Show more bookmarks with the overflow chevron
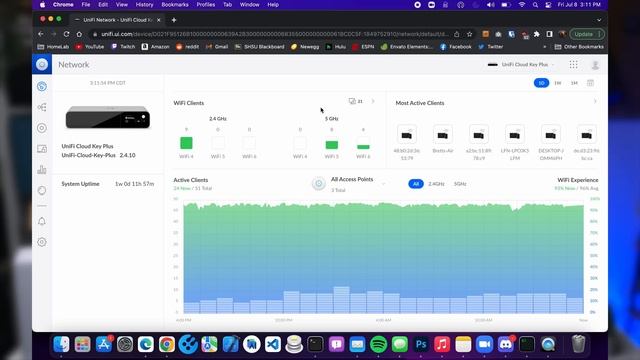Image resolution: width=640 pixels, height=360 pixels. 544,47
